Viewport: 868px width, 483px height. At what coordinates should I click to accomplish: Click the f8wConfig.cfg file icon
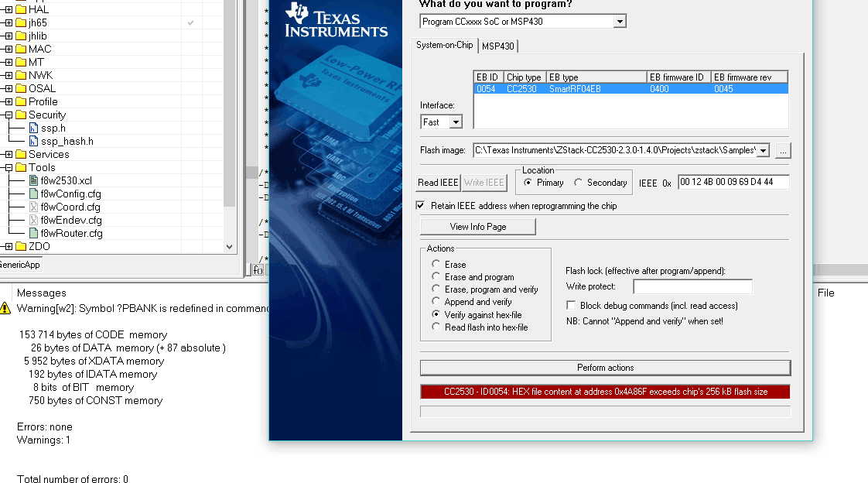tap(34, 194)
